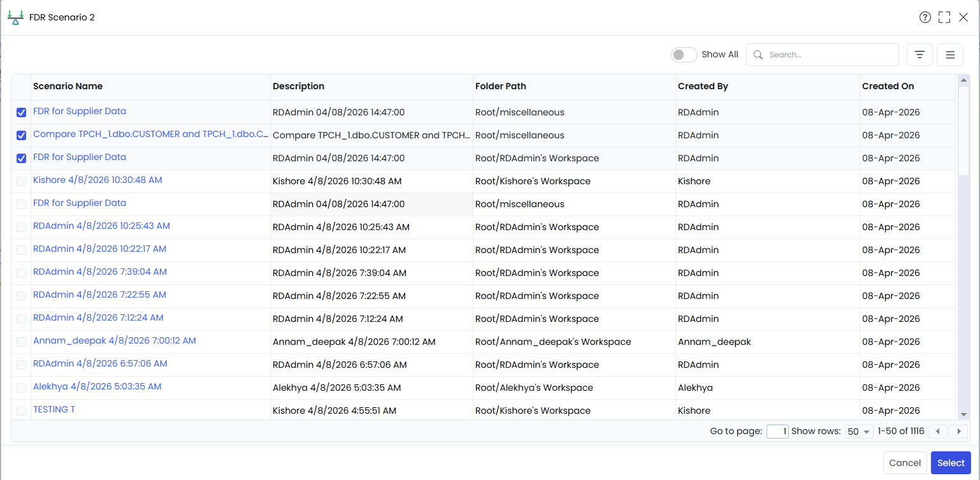Image resolution: width=980 pixels, height=480 pixels.
Task: Open the Show rows 50 dropdown
Action: [859, 432]
